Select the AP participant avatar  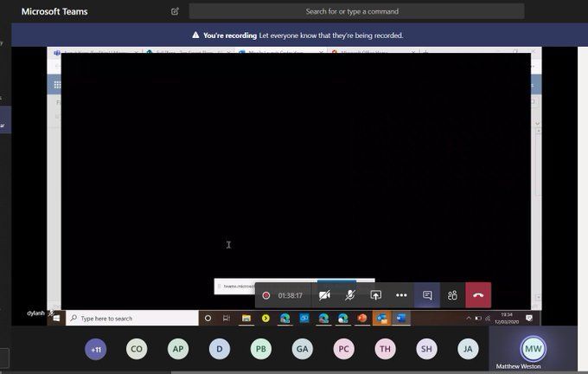point(178,349)
